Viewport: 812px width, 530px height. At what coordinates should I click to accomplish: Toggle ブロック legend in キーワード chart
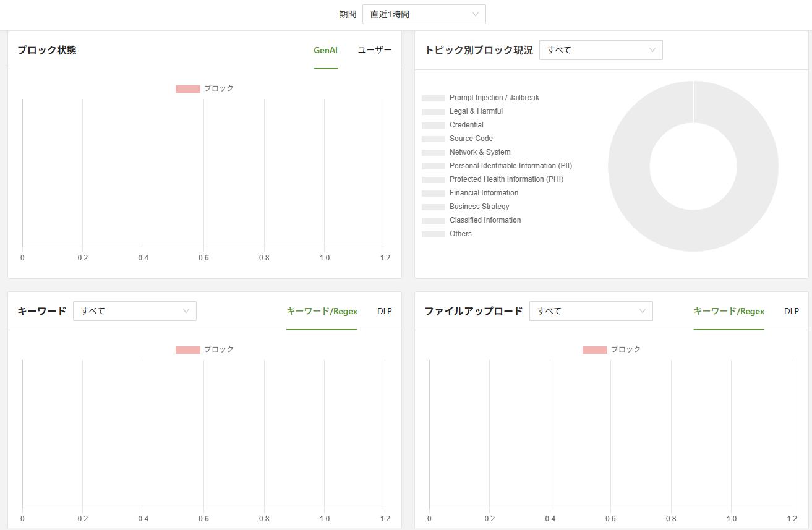(x=205, y=349)
